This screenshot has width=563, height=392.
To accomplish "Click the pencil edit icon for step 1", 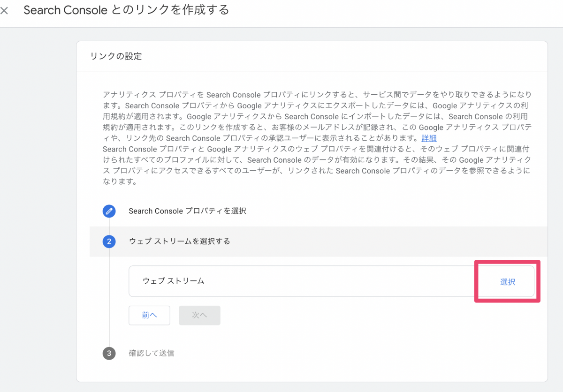I will pos(109,211).
